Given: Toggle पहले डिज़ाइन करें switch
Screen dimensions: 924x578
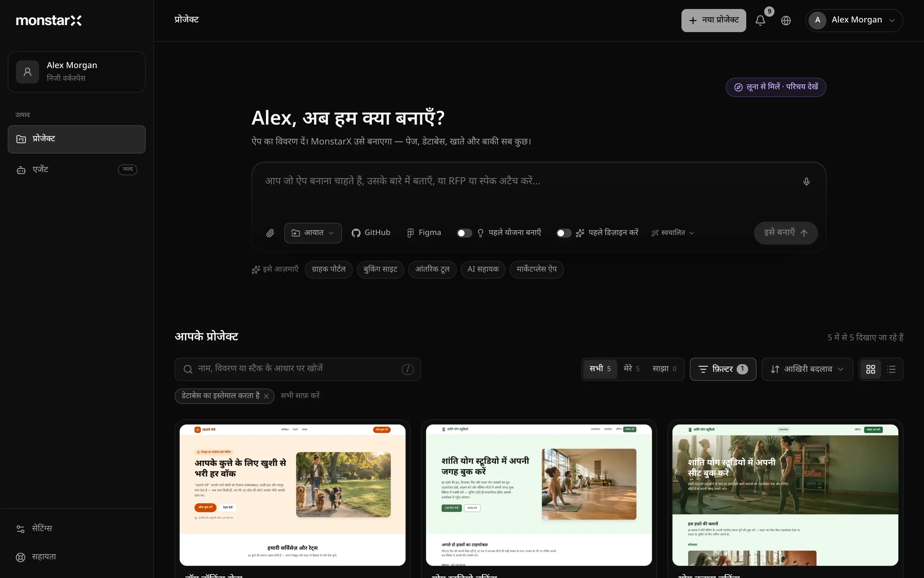Looking at the screenshot, I should tap(564, 233).
